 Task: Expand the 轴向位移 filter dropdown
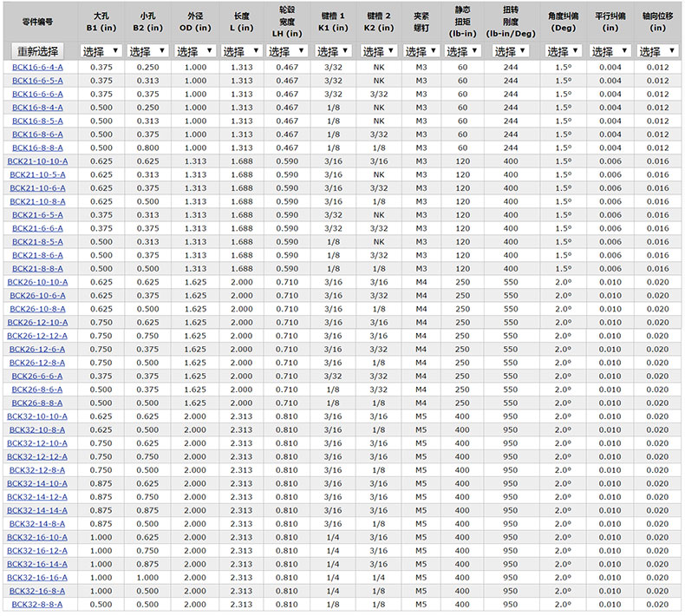[656, 51]
